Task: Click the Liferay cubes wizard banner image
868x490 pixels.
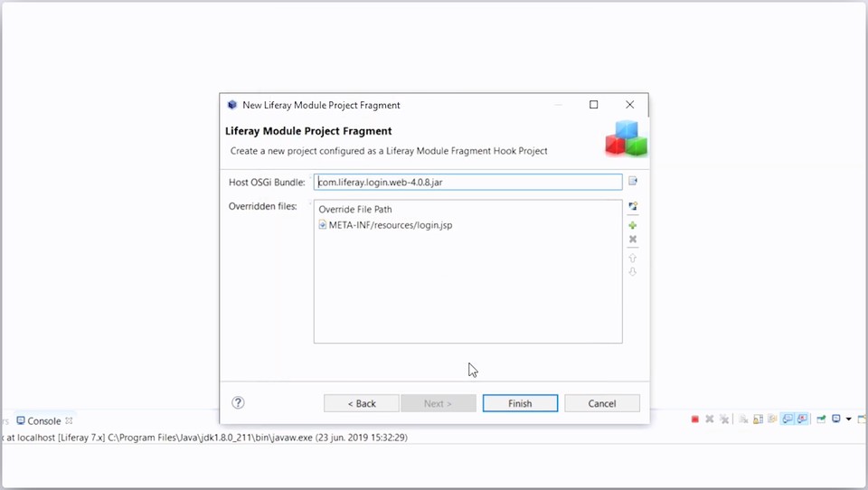Action: coord(626,139)
